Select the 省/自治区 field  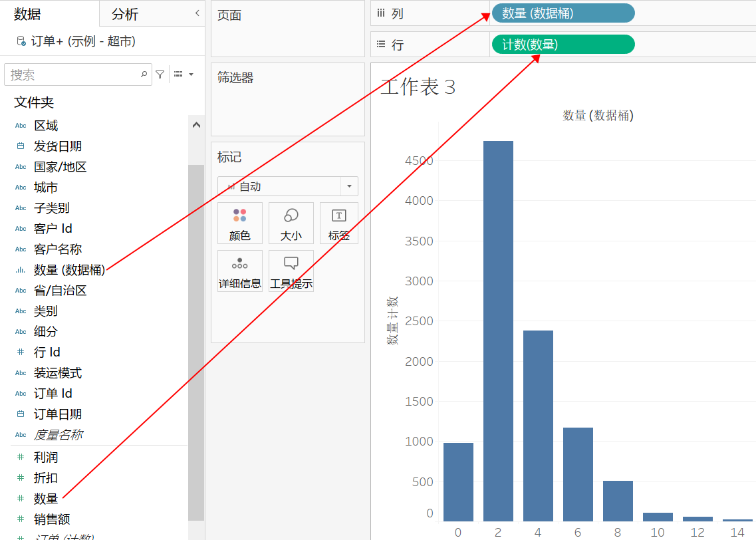tap(61, 290)
